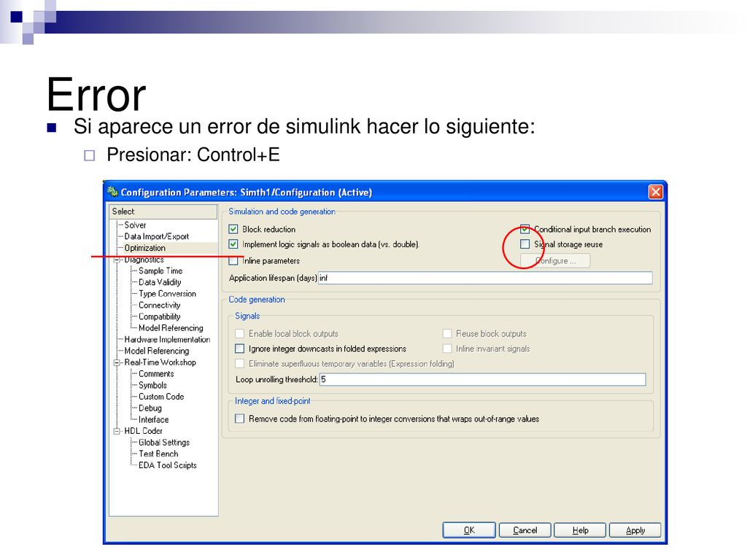Viewport: 747px width, 560px height.
Task: Open Custom Code under Real-Time Workshop
Action: tap(161, 397)
